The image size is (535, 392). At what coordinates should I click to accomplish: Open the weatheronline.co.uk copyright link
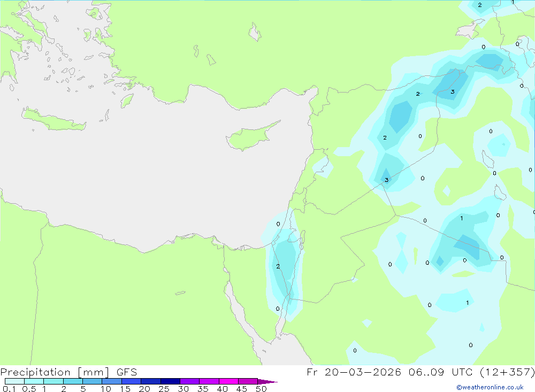pos(490,387)
